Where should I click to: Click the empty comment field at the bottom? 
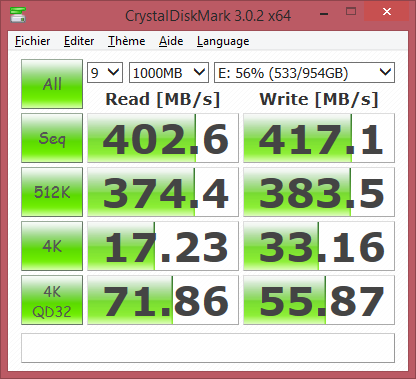208,348
